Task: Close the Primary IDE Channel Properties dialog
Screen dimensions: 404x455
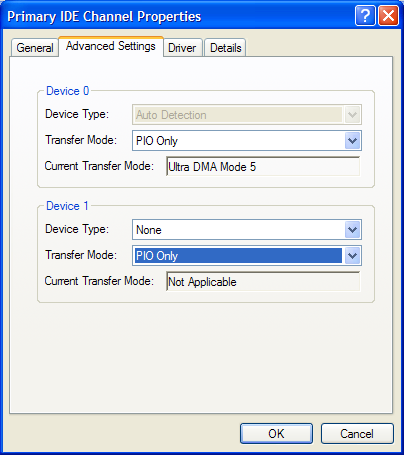Action: [x=388, y=15]
